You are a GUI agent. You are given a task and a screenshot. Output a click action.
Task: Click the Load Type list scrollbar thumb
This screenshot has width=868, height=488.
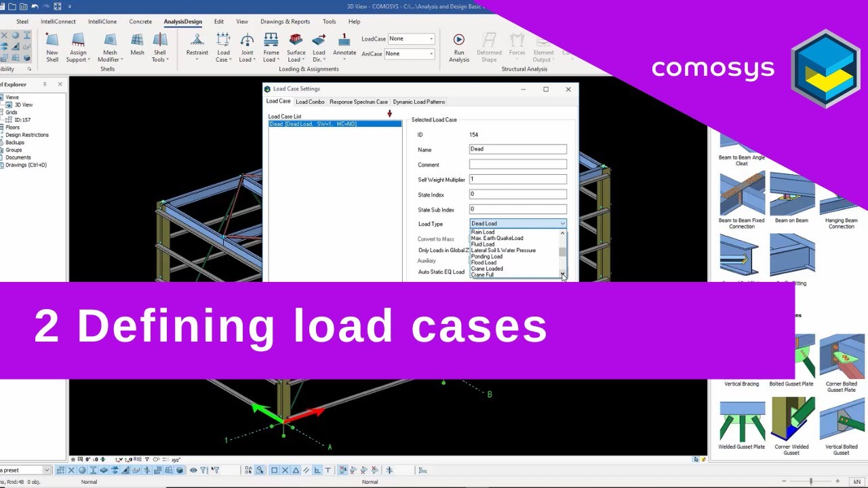click(x=562, y=252)
